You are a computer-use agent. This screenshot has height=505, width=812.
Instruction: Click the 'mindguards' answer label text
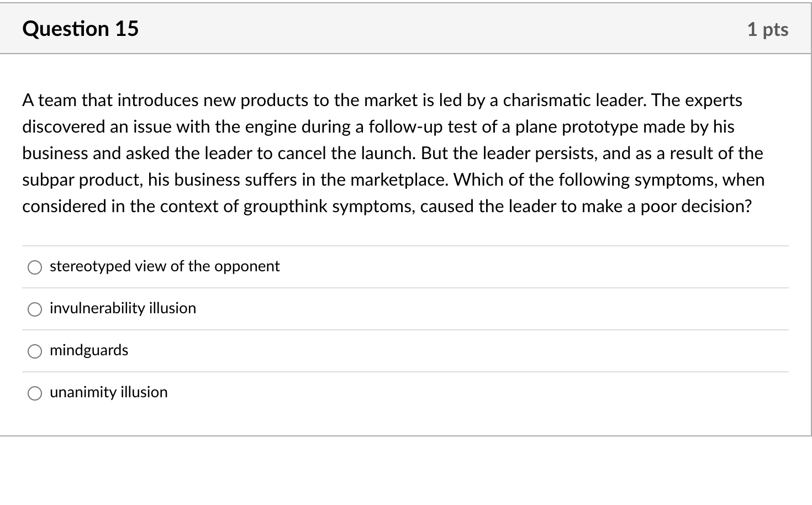coord(89,350)
